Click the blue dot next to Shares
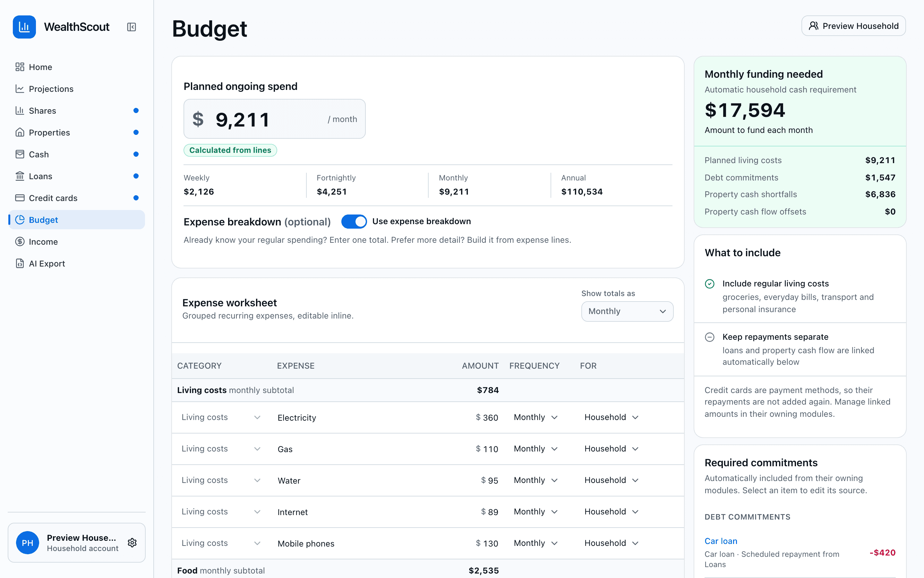 click(136, 110)
